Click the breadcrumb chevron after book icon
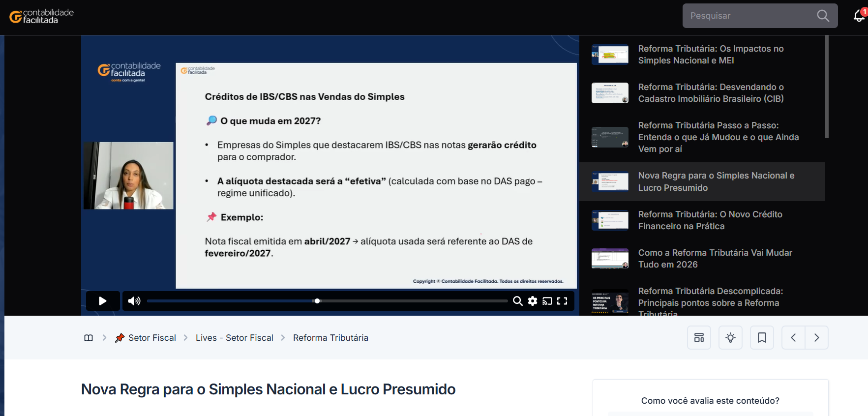This screenshot has width=868, height=416. [104, 338]
